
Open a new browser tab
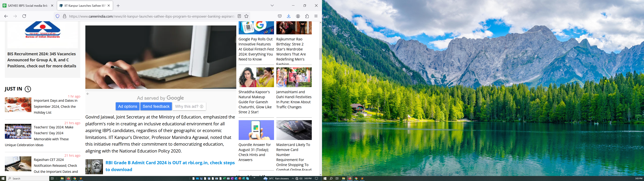(118, 6)
